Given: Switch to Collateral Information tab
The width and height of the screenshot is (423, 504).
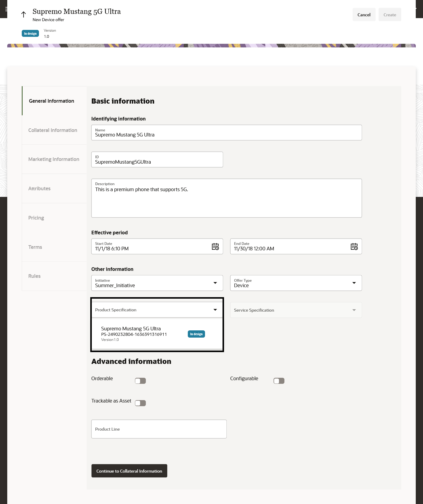Looking at the screenshot, I should click(53, 130).
